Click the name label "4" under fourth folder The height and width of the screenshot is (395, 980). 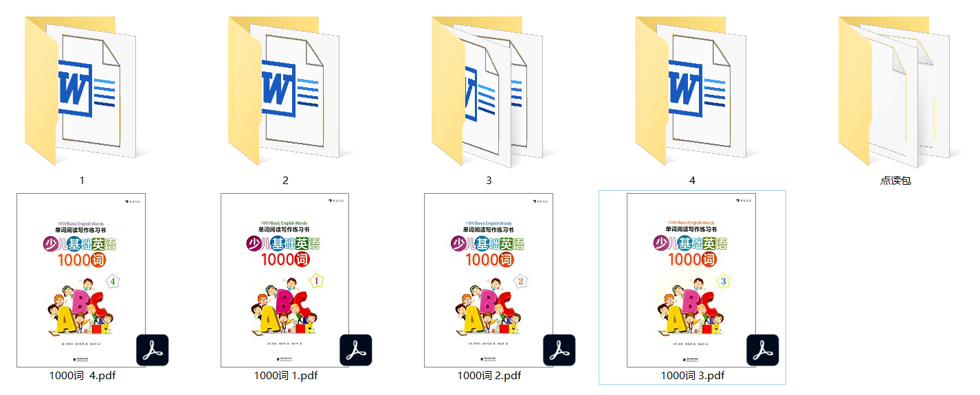point(692,181)
